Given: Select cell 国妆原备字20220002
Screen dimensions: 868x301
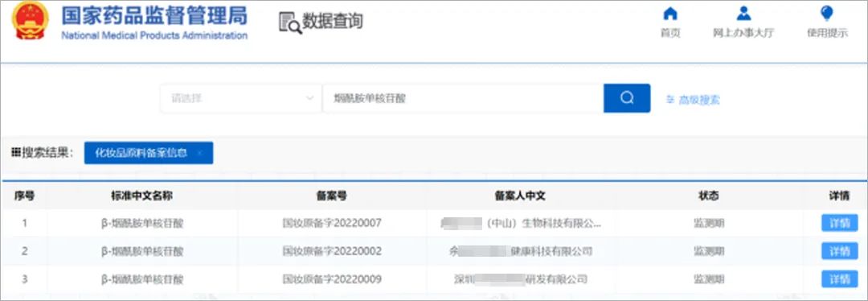Looking at the screenshot, I should [332, 251].
